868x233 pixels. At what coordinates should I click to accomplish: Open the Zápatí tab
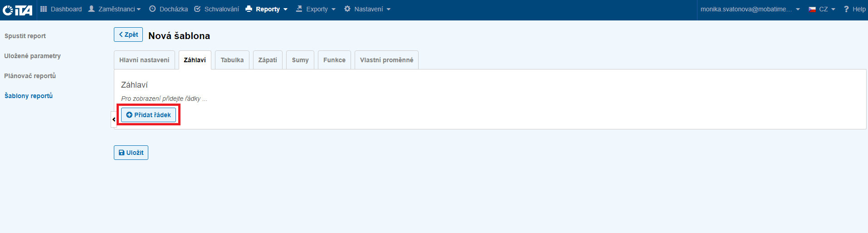tap(268, 60)
